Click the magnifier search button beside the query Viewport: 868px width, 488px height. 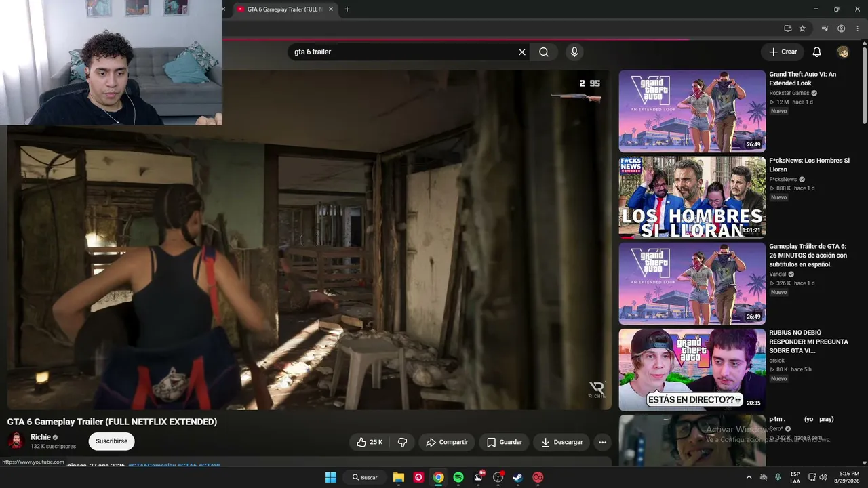pyautogui.click(x=544, y=52)
